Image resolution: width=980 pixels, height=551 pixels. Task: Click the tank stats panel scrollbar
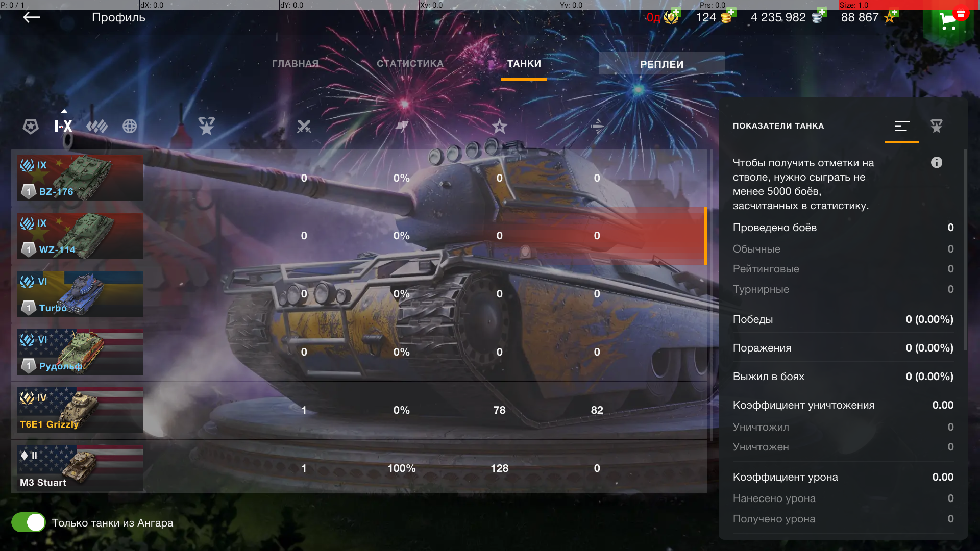[965, 250]
